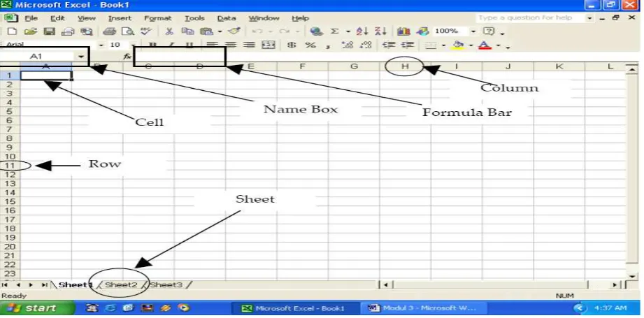This screenshot has width=644, height=318.
Task: Decrease decimal places icon
Action: tap(365, 45)
